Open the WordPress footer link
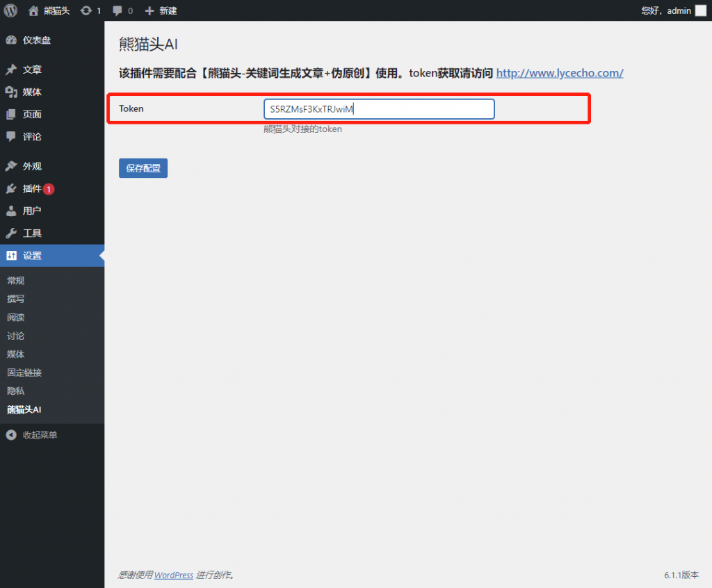Image resolution: width=712 pixels, height=588 pixels. click(173, 575)
